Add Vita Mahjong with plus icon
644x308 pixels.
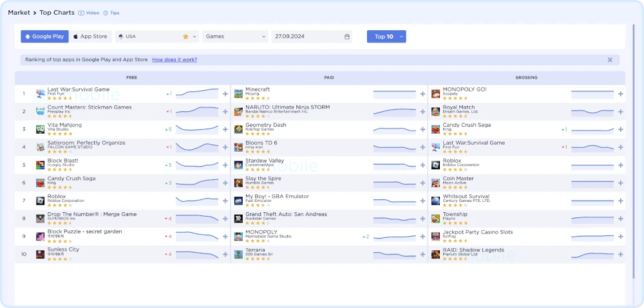tap(225, 129)
